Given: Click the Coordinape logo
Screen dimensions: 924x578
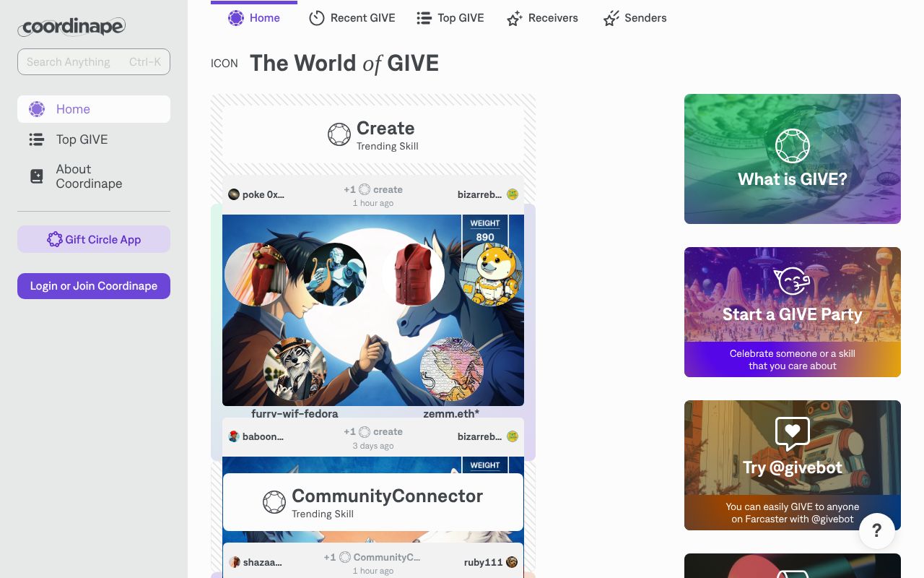Looking at the screenshot, I should pos(71,27).
